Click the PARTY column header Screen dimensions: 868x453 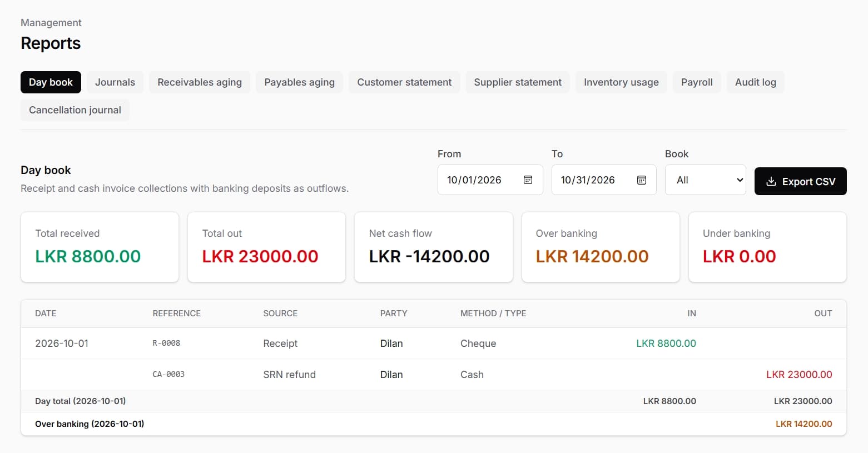click(394, 313)
